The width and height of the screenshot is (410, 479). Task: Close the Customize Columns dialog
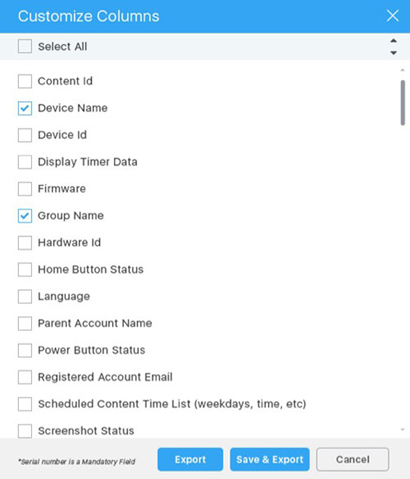point(393,16)
